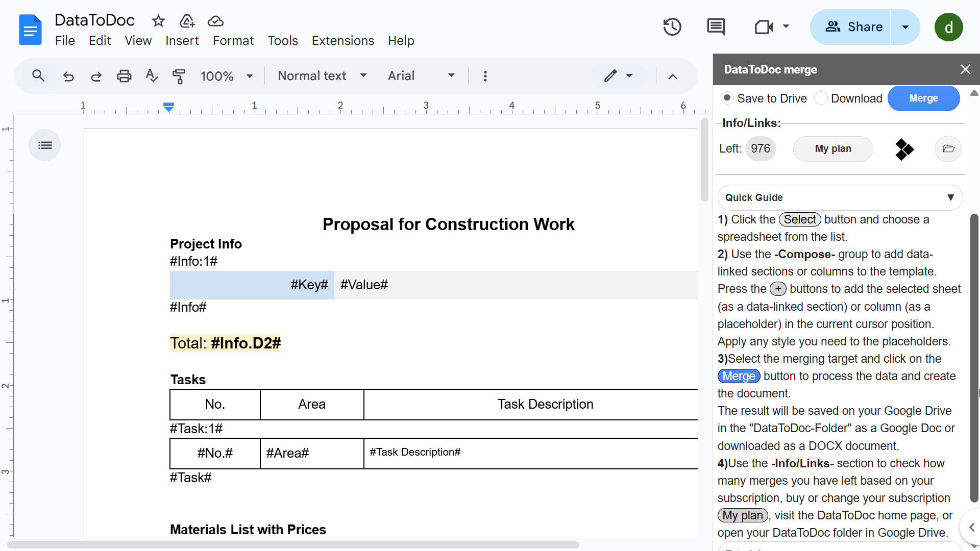Open the search magnifier tool

click(x=38, y=76)
